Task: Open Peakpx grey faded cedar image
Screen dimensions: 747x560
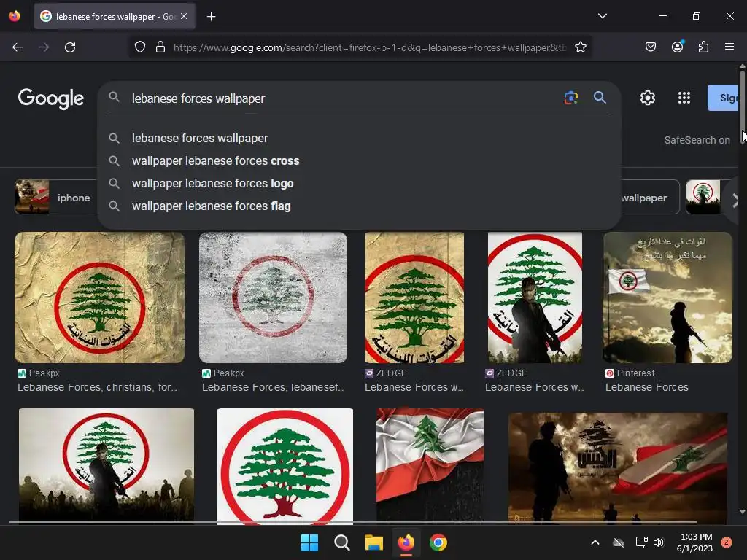Action: pos(273,297)
